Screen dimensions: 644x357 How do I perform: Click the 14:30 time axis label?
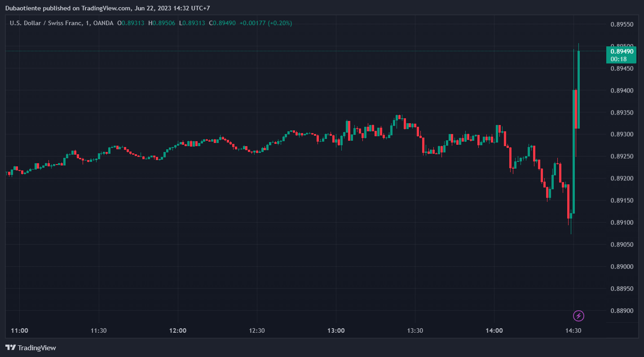click(x=573, y=330)
